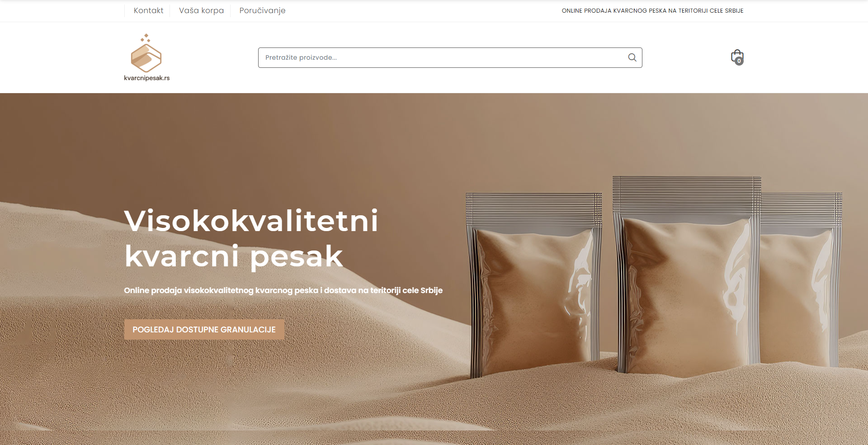Click the hero subtitle about dostava Srbije
The width and height of the screenshot is (868, 445).
tap(283, 290)
